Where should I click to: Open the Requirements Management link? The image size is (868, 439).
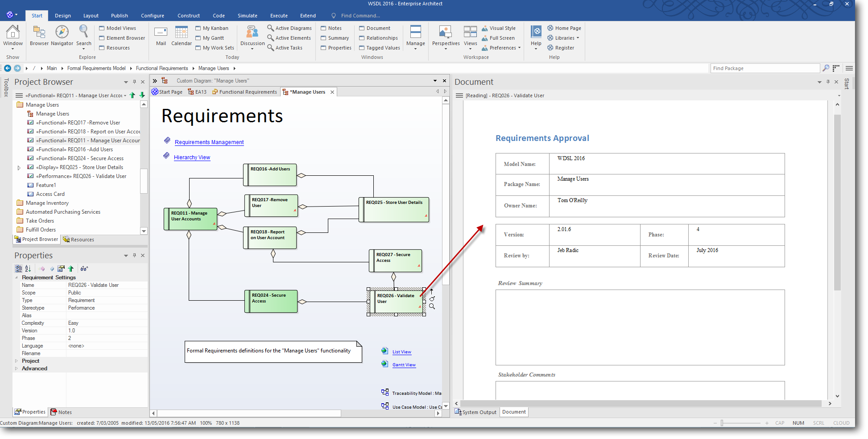click(209, 142)
